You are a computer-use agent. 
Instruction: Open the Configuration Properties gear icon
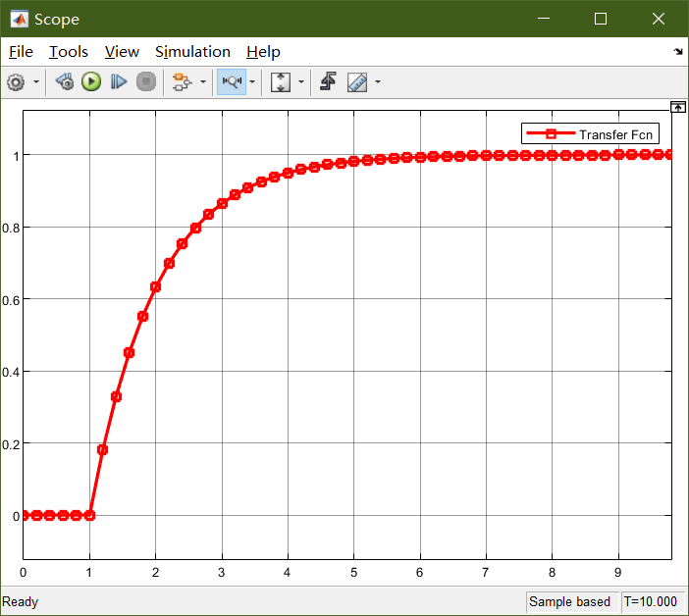point(16,82)
